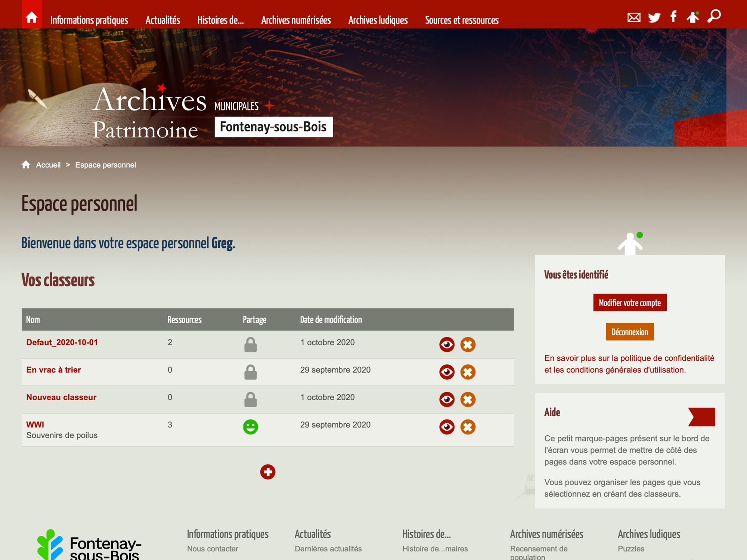Click the orange Déconnexion button
This screenshot has width=747, height=560.
630,332
